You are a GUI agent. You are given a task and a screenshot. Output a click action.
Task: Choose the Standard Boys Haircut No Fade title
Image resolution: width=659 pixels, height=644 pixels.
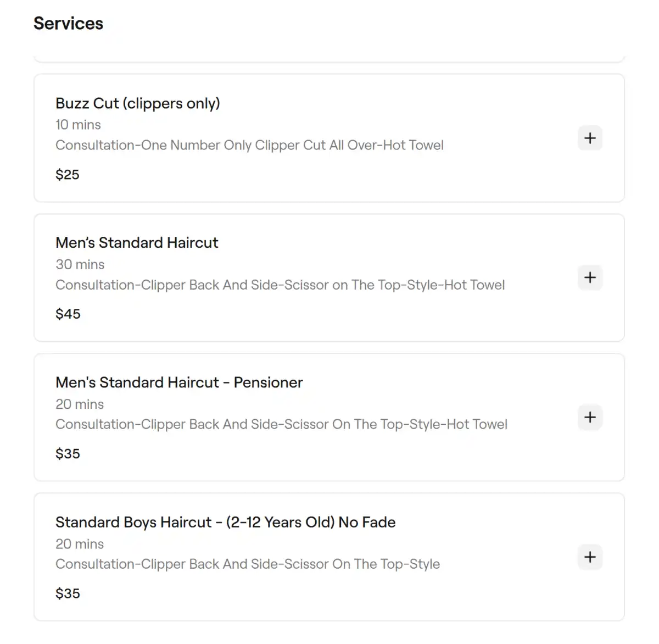(x=225, y=522)
